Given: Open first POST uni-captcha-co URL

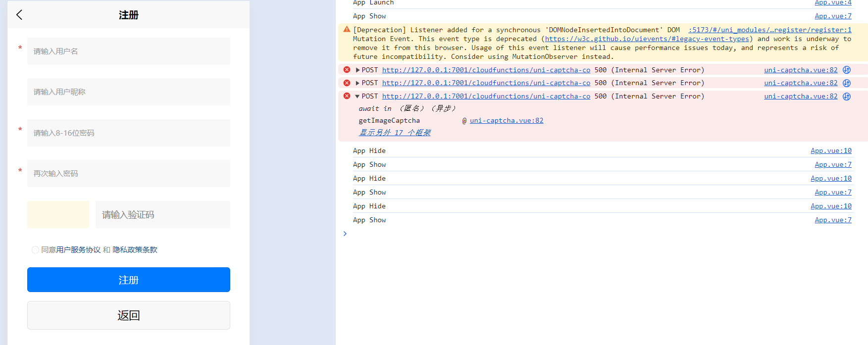Looking at the screenshot, I should click(x=486, y=70).
